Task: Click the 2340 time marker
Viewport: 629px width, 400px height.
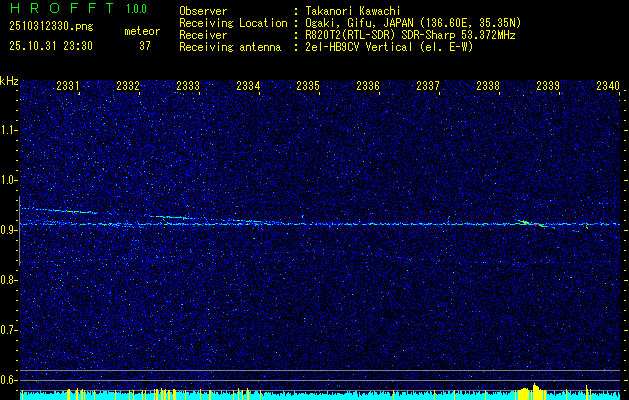Action: tap(608, 86)
